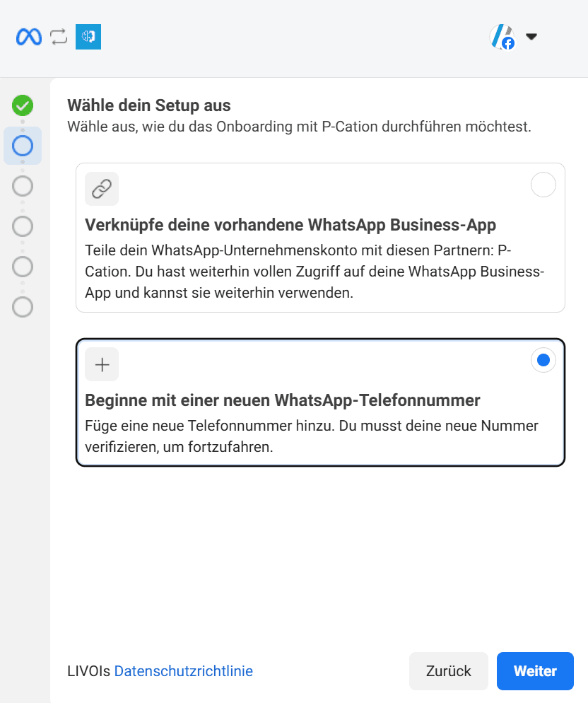
Task: Select the radio for a new WhatsApp-Telefonnummer
Action: click(543, 360)
